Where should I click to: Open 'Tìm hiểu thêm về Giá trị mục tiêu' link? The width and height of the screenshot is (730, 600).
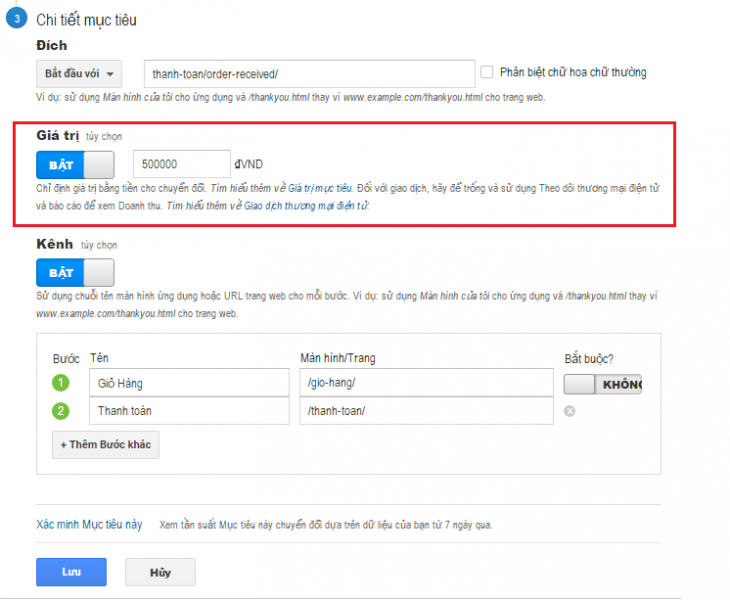(x=282, y=188)
